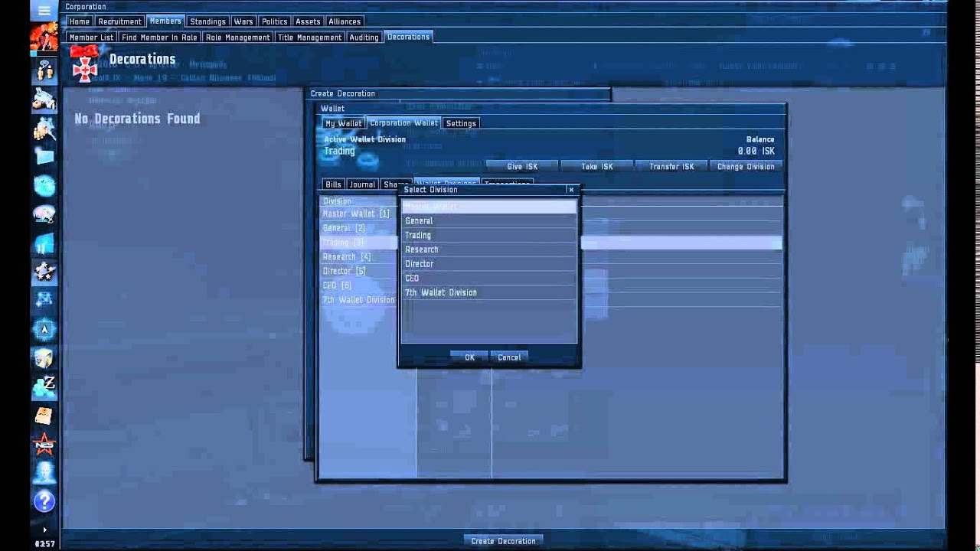This screenshot has height=551, width=980.
Task: Click the Division column header
Action: click(x=359, y=201)
